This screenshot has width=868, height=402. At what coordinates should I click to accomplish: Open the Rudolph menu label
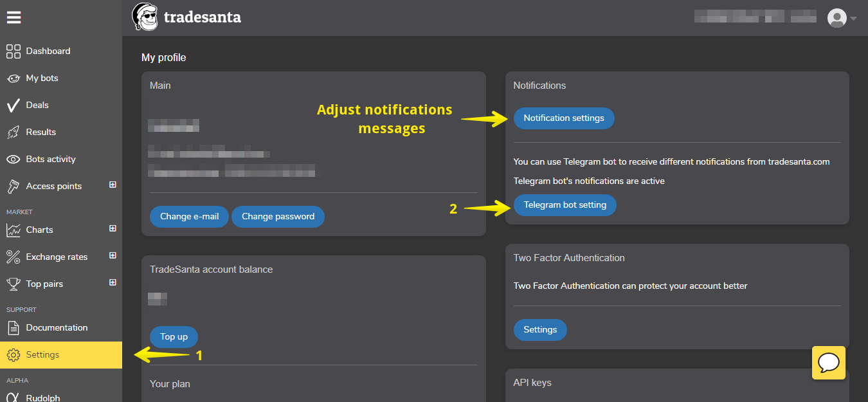[43, 398]
